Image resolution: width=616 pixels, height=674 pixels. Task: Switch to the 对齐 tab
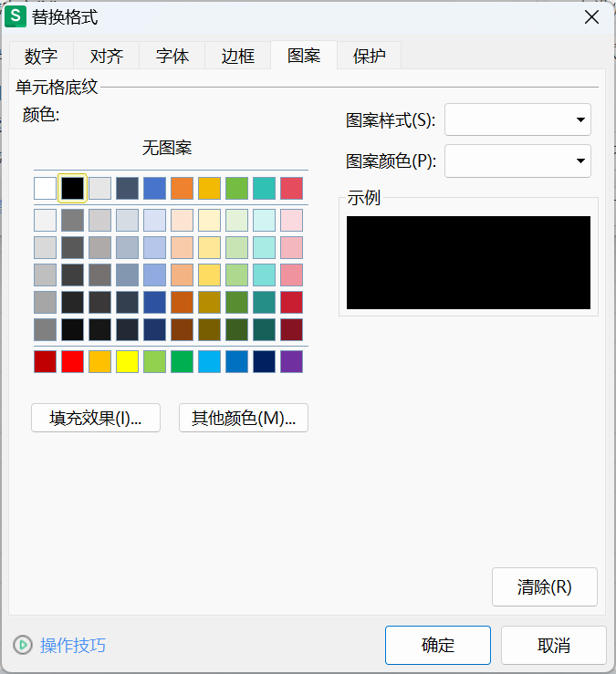point(107,56)
